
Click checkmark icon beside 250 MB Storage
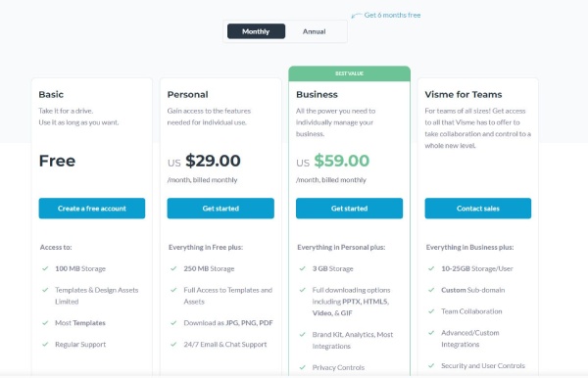(x=173, y=268)
